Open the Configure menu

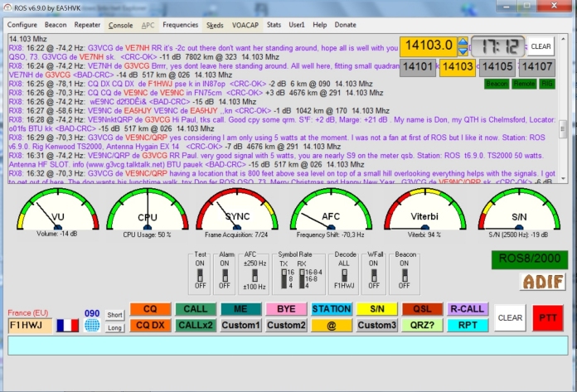22,25
